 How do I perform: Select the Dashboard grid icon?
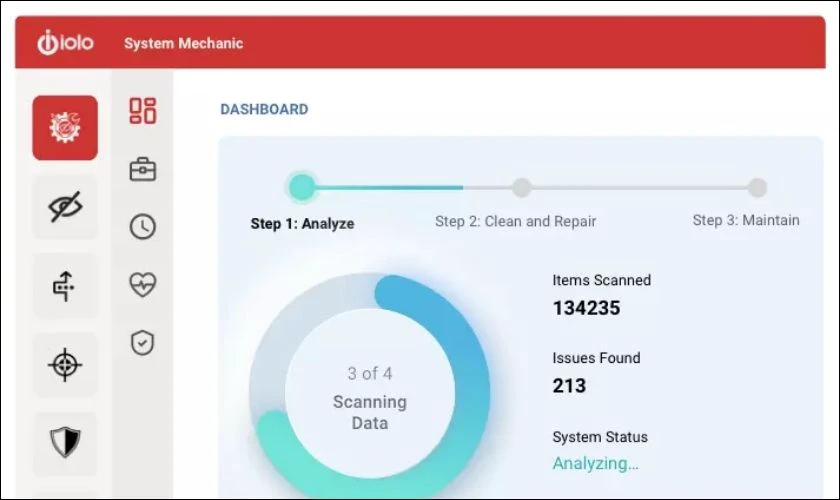[x=142, y=111]
